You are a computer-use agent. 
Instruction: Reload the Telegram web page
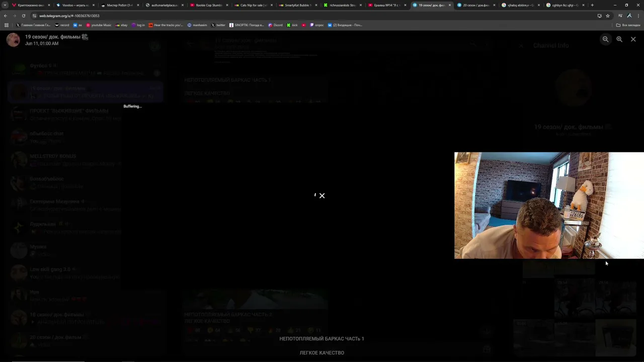24,16
